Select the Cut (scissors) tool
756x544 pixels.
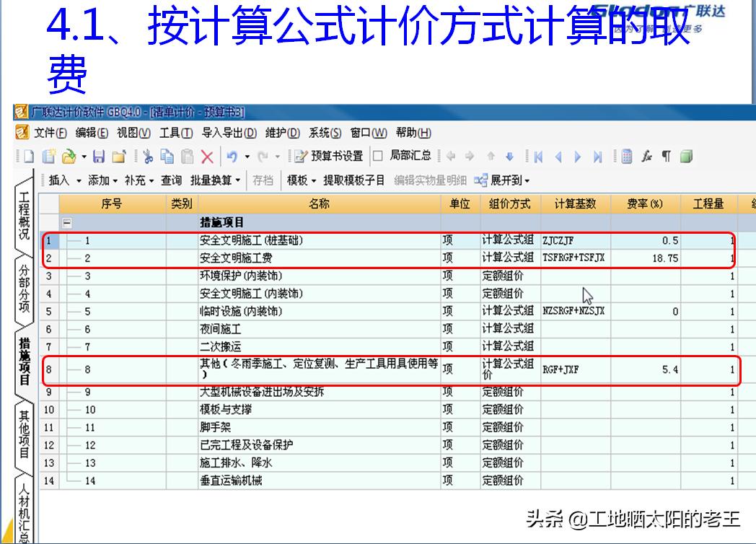click(148, 156)
